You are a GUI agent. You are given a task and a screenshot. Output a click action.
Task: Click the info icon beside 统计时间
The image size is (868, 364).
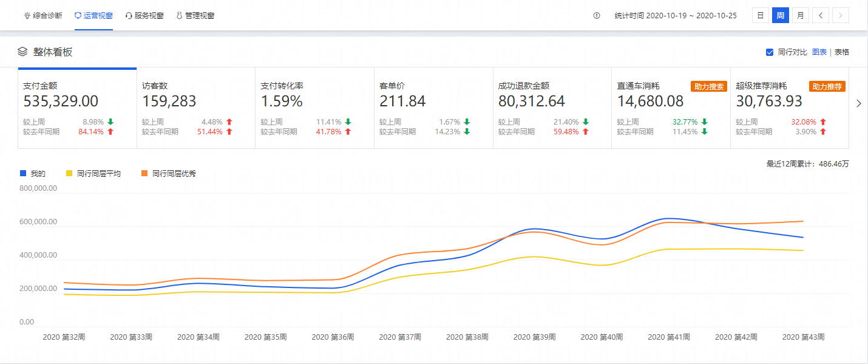click(x=597, y=16)
